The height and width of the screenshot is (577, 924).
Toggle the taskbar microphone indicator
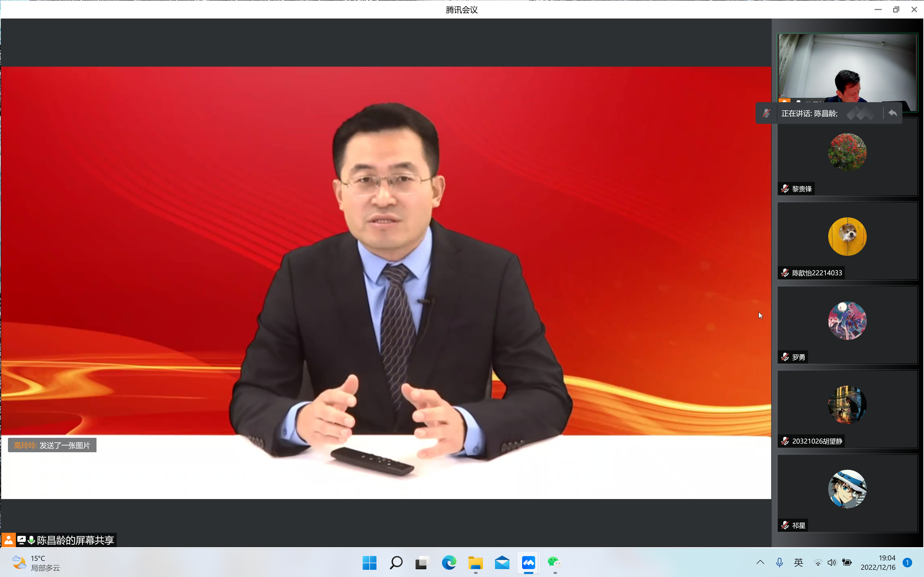pos(779,563)
